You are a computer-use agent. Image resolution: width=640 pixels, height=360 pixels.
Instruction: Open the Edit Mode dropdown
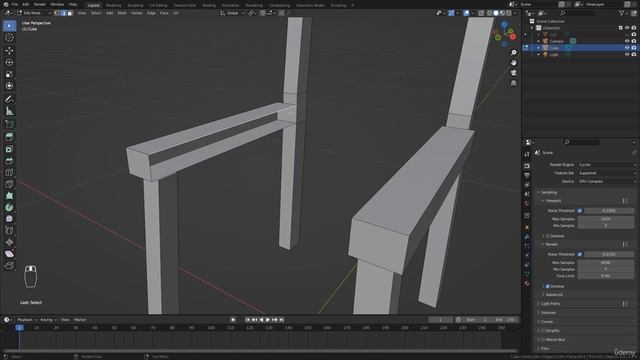(x=34, y=13)
